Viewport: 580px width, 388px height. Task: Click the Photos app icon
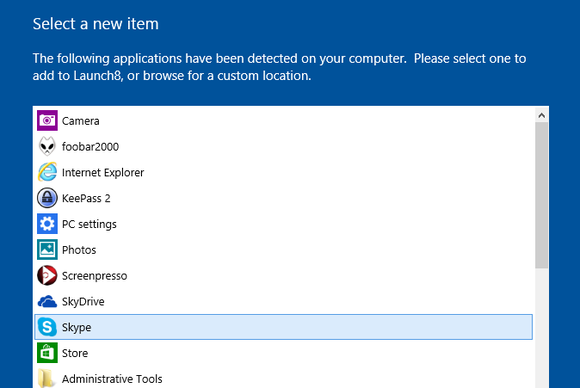click(x=47, y=250)
